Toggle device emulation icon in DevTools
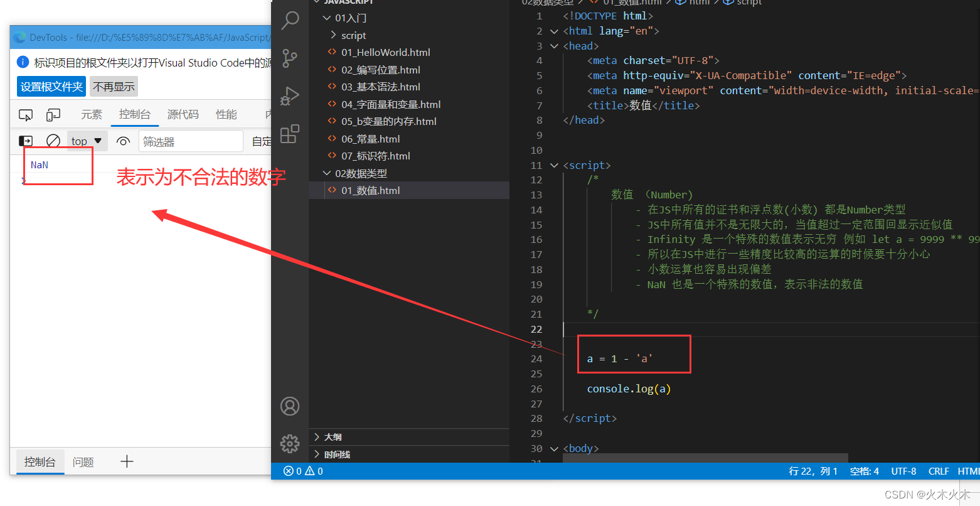 pyautogui.click(x=53, y=115)
